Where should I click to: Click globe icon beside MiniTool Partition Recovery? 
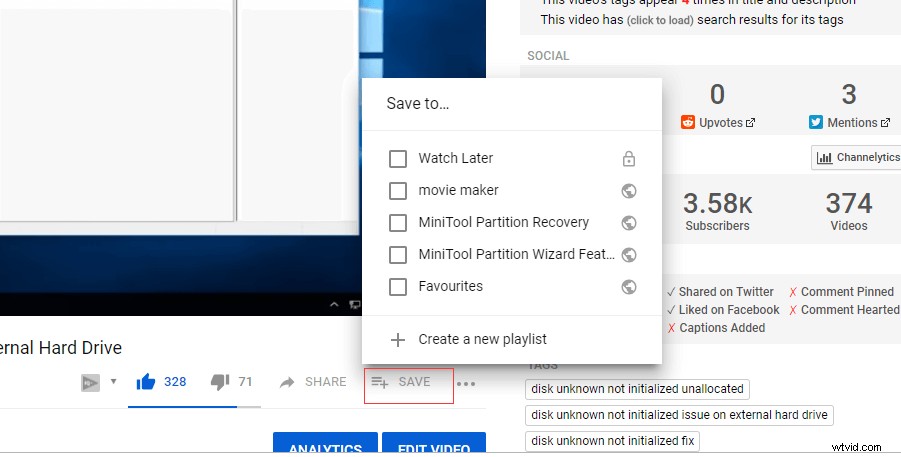[x=629, y=222]
